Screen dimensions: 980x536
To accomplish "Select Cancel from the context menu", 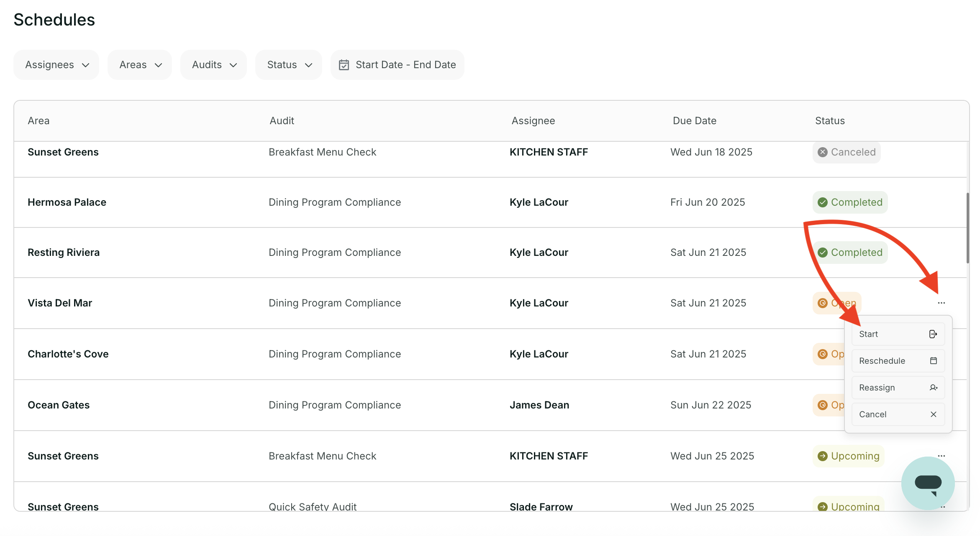I will point(898,414).
